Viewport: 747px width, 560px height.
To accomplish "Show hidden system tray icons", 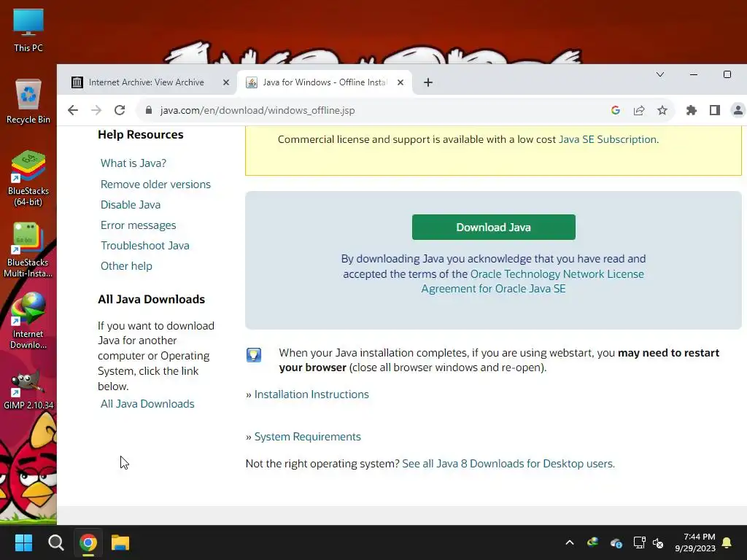I will (569, 542).
